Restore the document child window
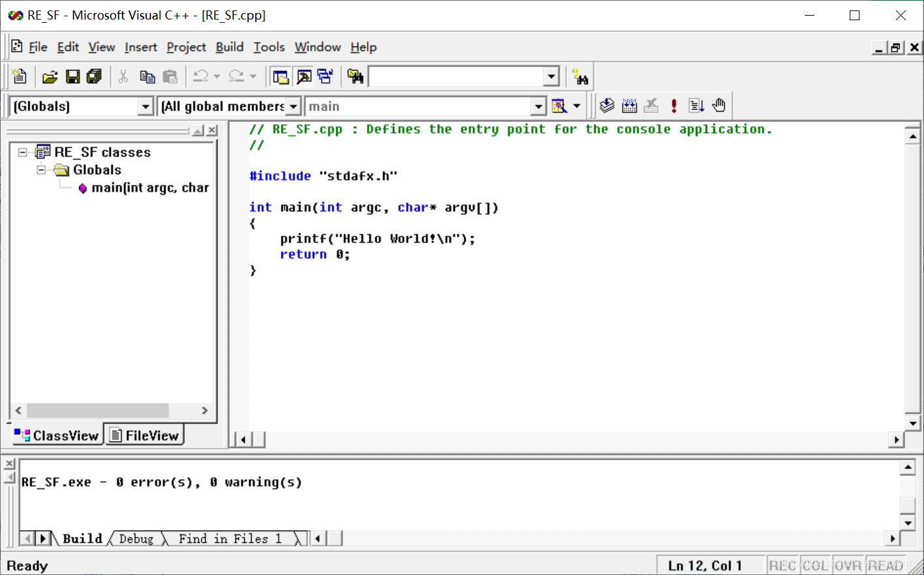This screenshot has height=575, width=924. coord(896,48)
